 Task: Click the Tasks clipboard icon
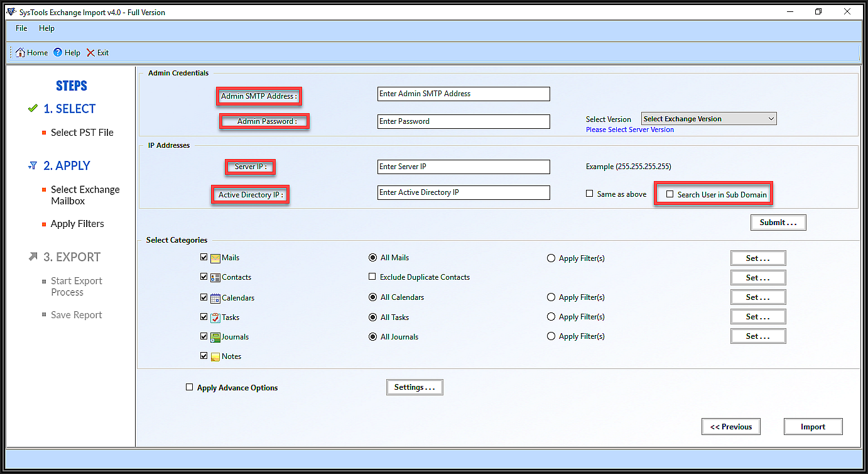point(215,317)
